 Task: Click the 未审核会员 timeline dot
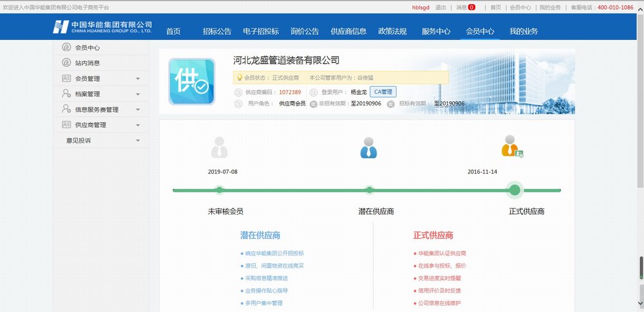[x=220, y=190]
